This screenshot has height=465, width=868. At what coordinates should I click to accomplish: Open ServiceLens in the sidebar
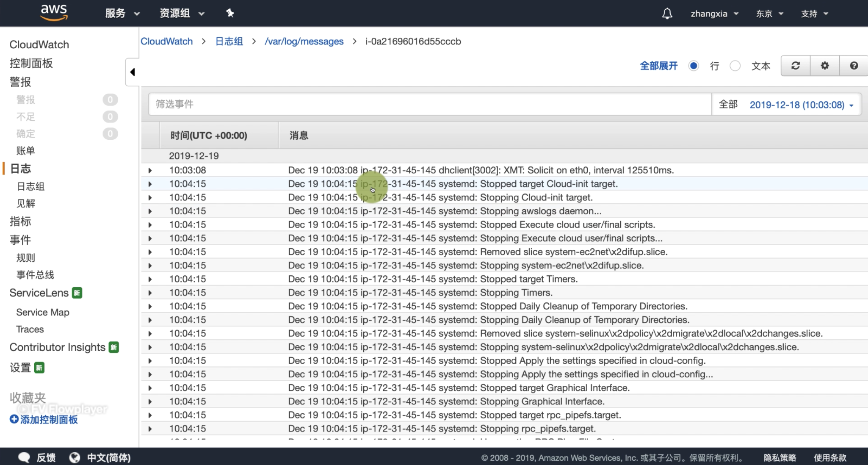39,293
